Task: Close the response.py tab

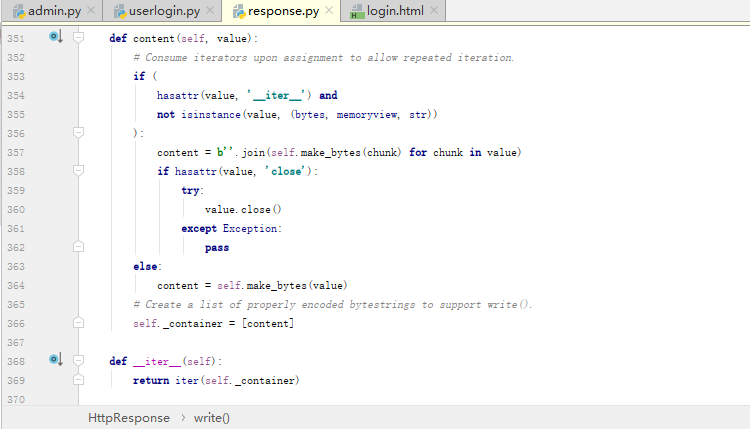Action: (329, 10)
